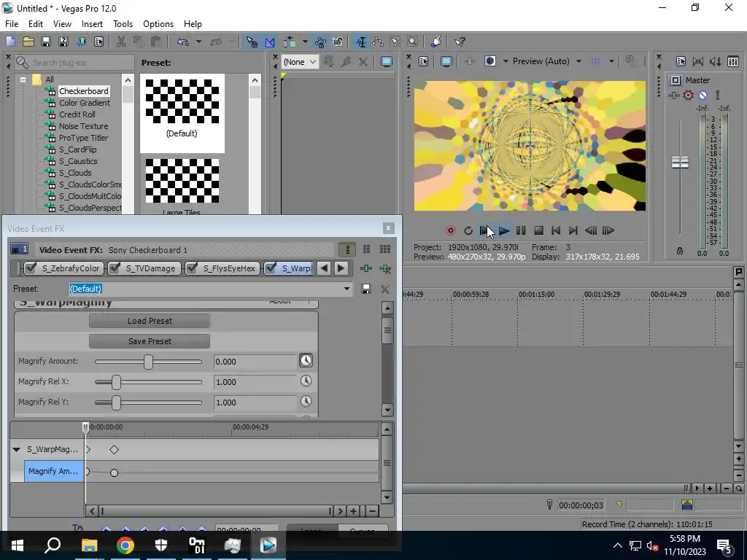Click the Magnify Amount slider handle
Screen dimensions: 747x560
148,362
